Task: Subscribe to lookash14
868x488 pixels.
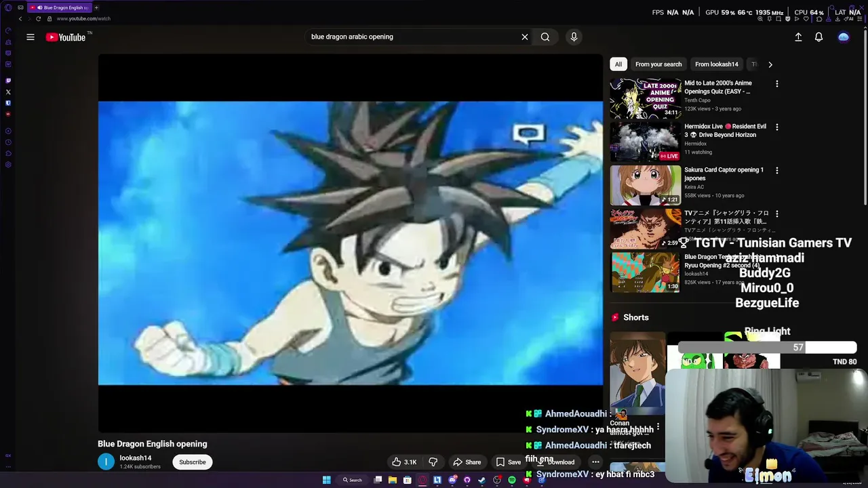Action: tap(193, 462)
